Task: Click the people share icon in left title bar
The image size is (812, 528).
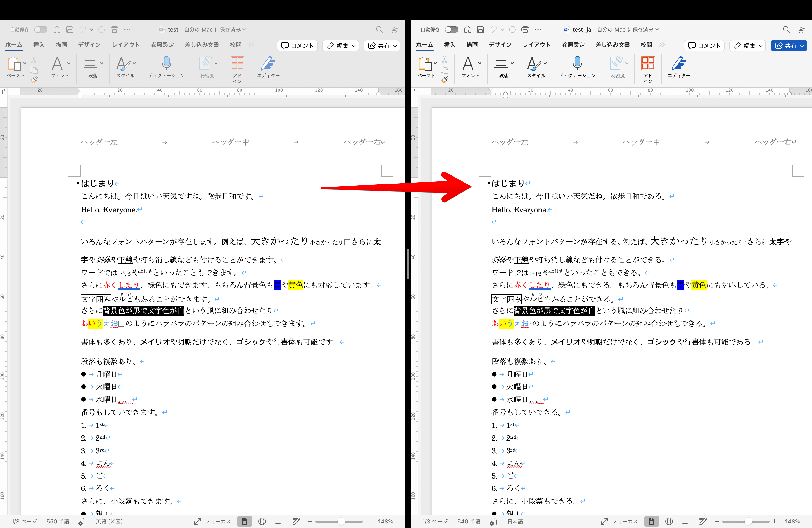Action: 395,30
